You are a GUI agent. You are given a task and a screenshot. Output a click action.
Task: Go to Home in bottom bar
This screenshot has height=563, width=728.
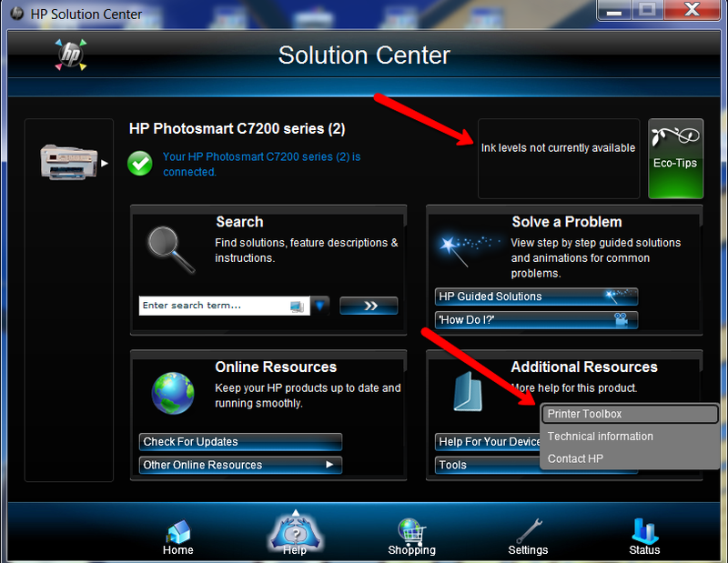178,538
